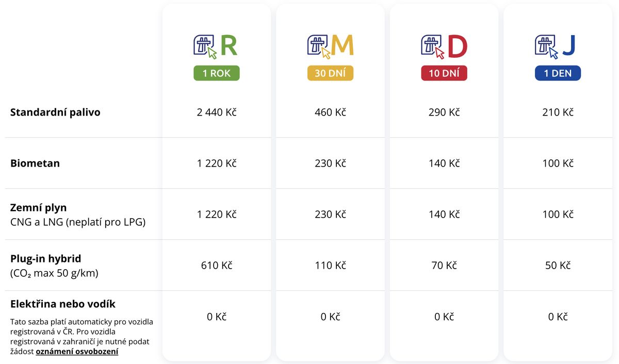Click the yellow M monthly vignette icon
This screenshot has width=619, height=364.
tap(330, 46)
